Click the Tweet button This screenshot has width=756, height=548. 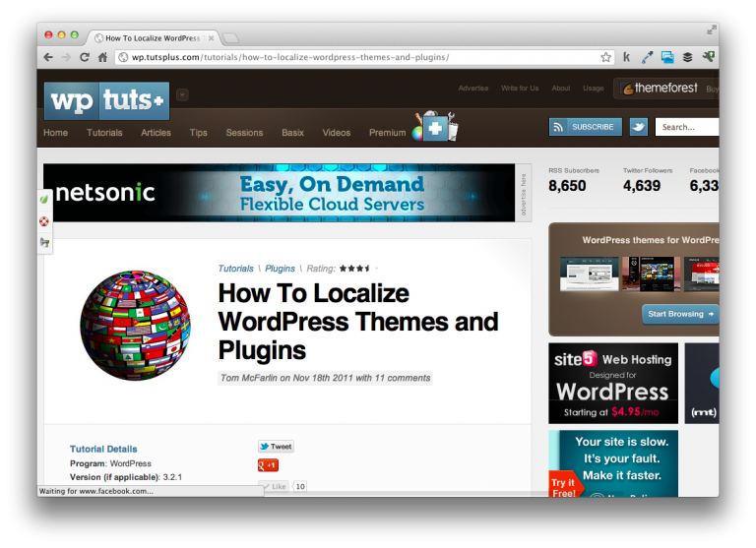(x=276, y=447)
